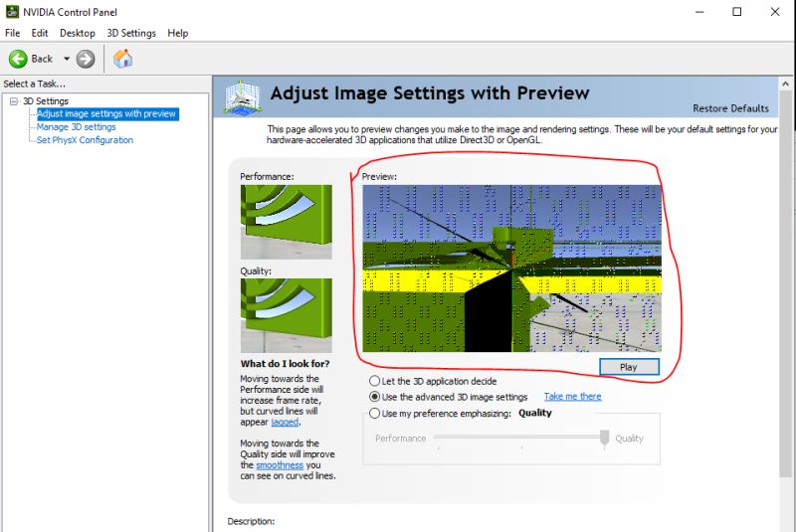Click the Play button under preview

[629, 367]
